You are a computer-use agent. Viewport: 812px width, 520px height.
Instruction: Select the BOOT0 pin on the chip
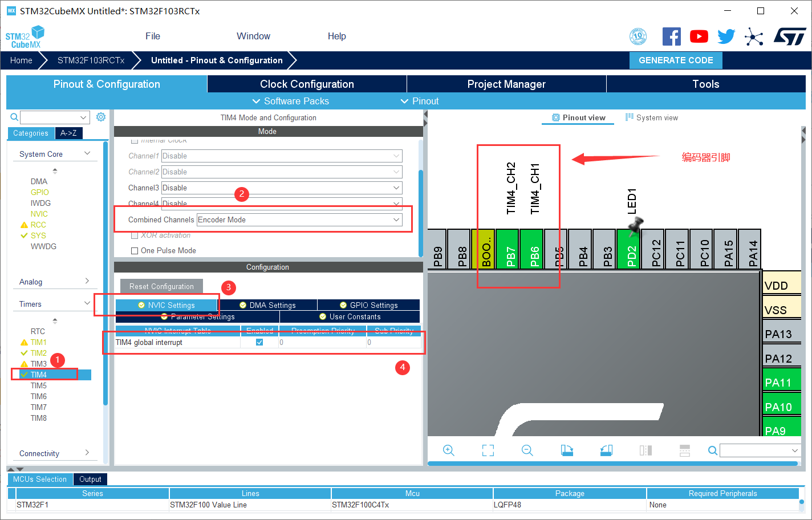click(x=484, y=249)
